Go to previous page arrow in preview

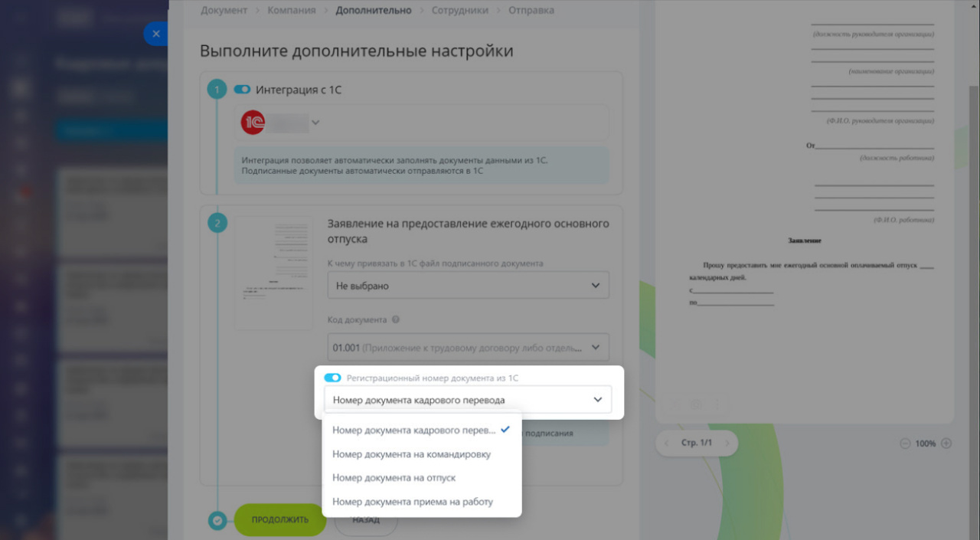tap(666, 443)
